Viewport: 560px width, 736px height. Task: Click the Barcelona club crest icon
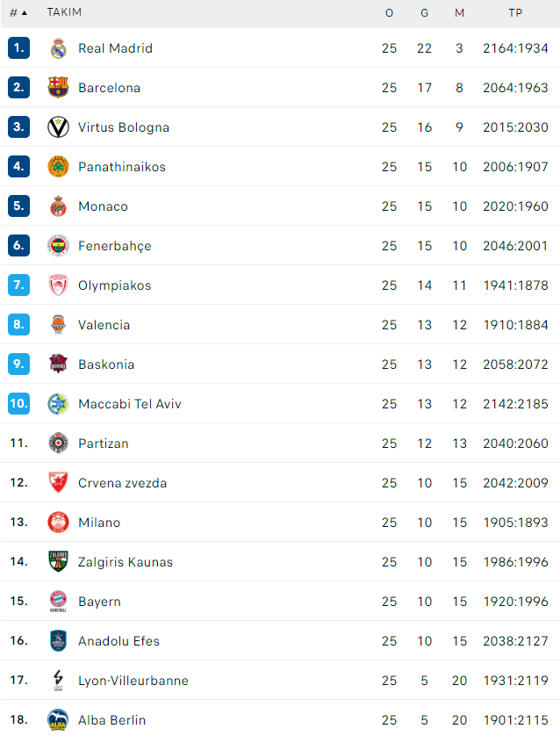pos(58,88)
